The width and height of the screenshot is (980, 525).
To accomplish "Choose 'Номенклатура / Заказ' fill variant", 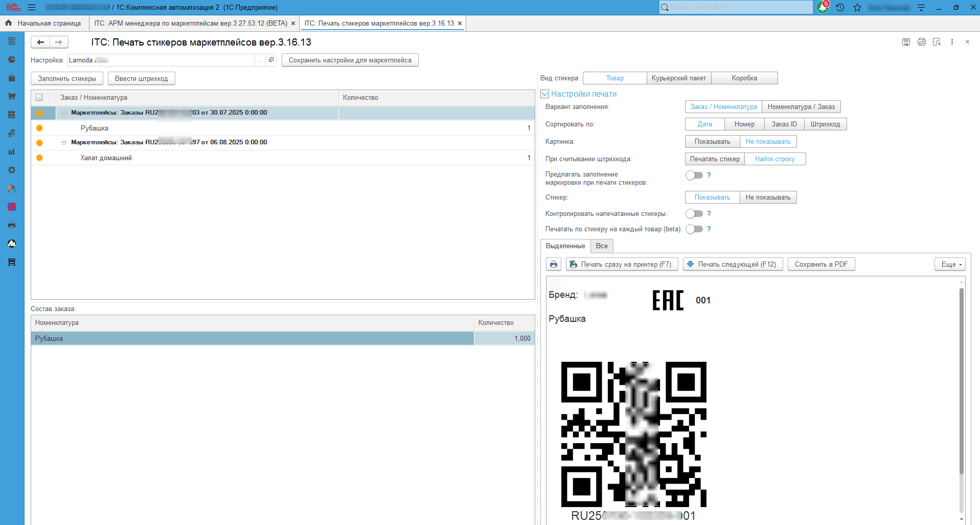I will (x=801, y=106).
